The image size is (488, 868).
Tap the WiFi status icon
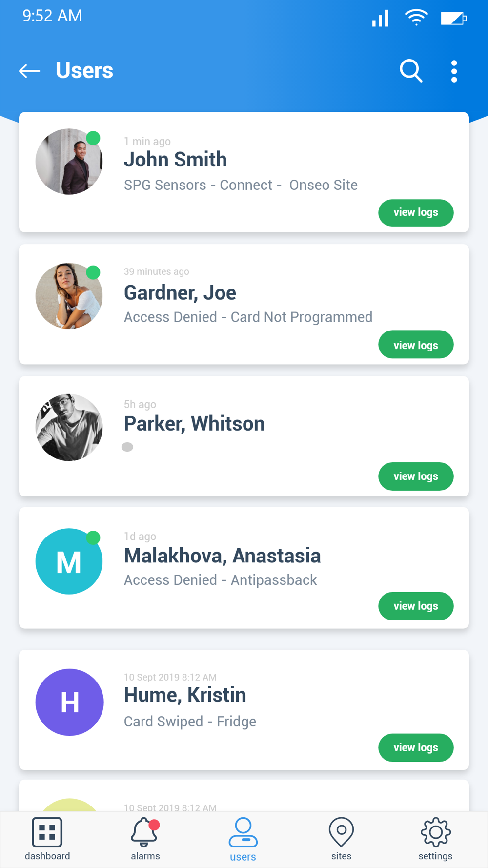416,18
